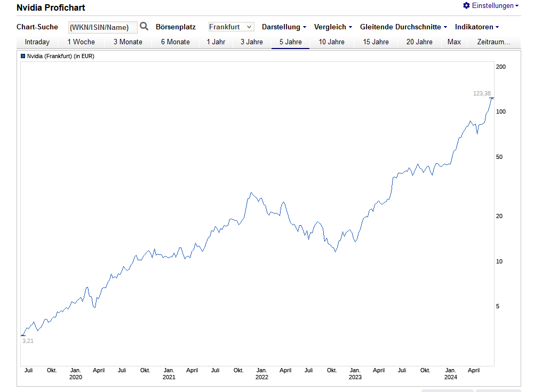Click the Chart-Suche label

pyautogui.click(x=37, y=27)
